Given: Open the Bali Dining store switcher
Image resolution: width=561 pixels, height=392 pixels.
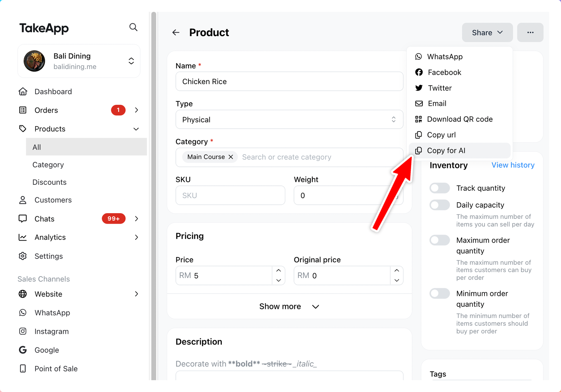Looking at the screenshot, I should pyautogui.click(x=79, y=61).
